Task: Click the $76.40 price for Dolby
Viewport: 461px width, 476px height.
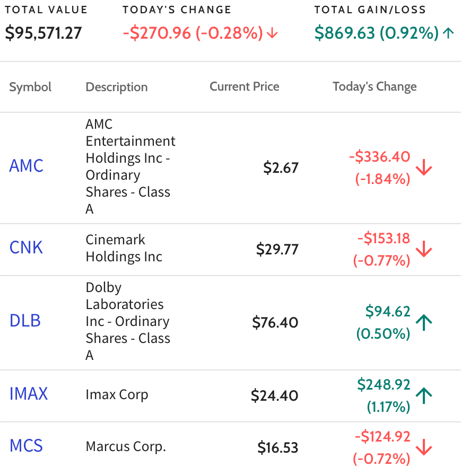Action: 275,322
